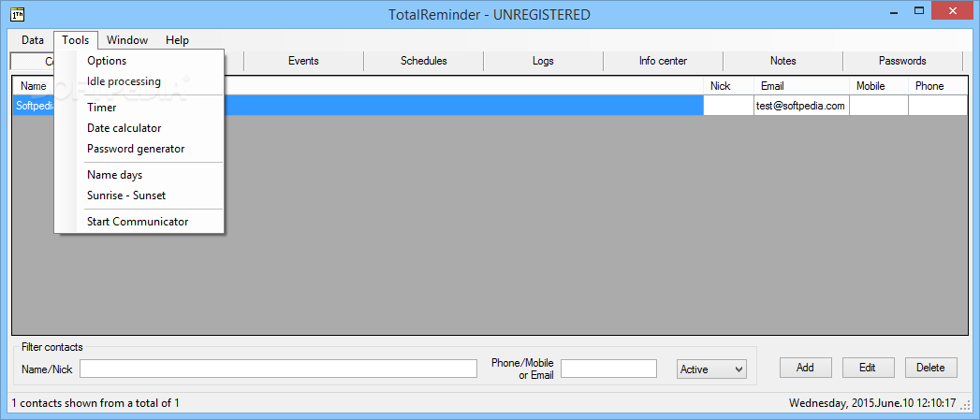Click the Edit contact button

point(868,368)
